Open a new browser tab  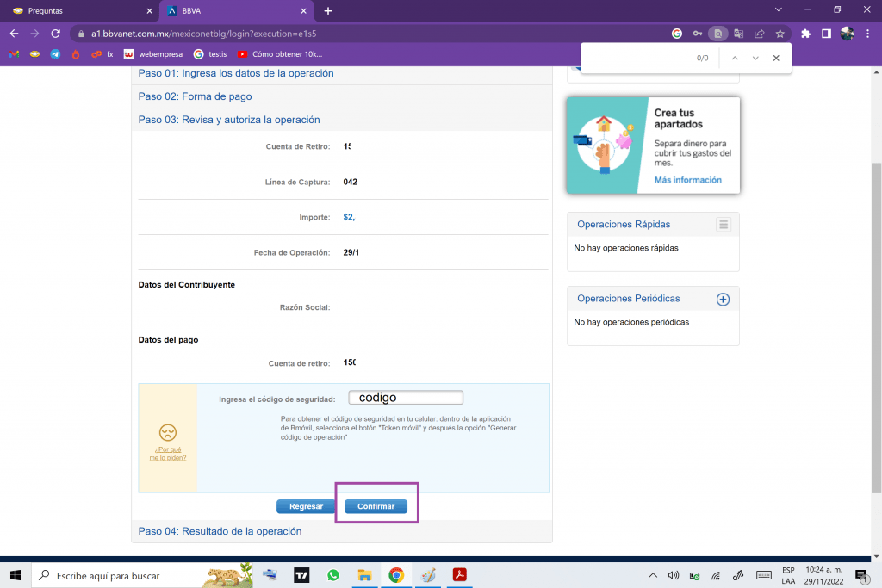pos(328,10)
